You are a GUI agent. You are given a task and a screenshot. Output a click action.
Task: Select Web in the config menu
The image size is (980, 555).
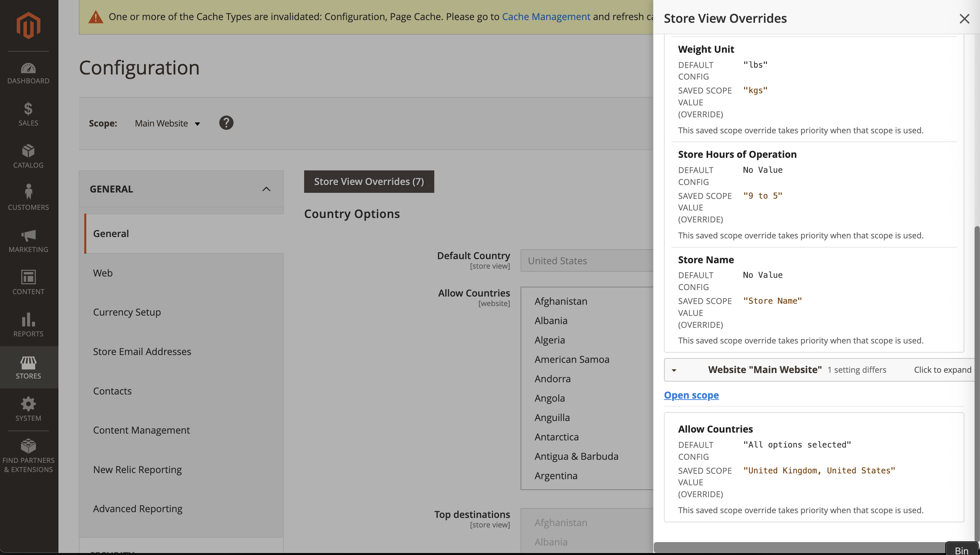click(184, 273)
